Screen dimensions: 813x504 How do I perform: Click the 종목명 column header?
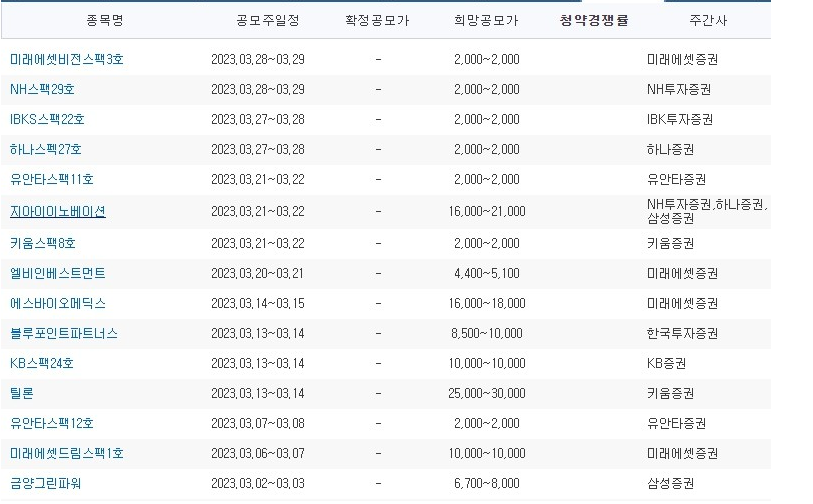105,21
